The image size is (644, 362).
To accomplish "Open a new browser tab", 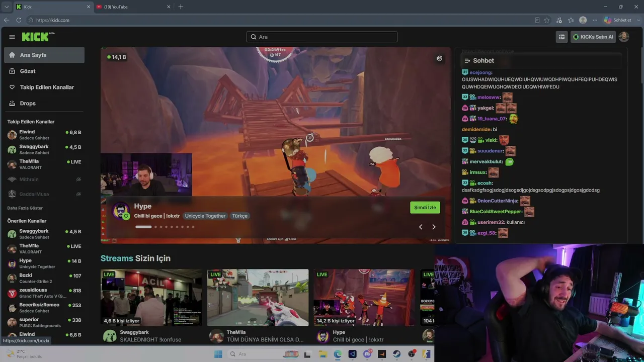I will 181,7.
